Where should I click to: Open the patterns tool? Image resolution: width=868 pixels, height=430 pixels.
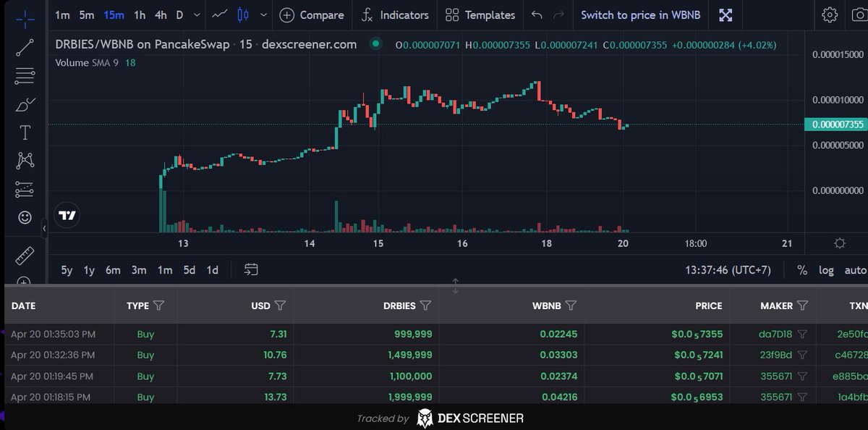click(25, 161)
